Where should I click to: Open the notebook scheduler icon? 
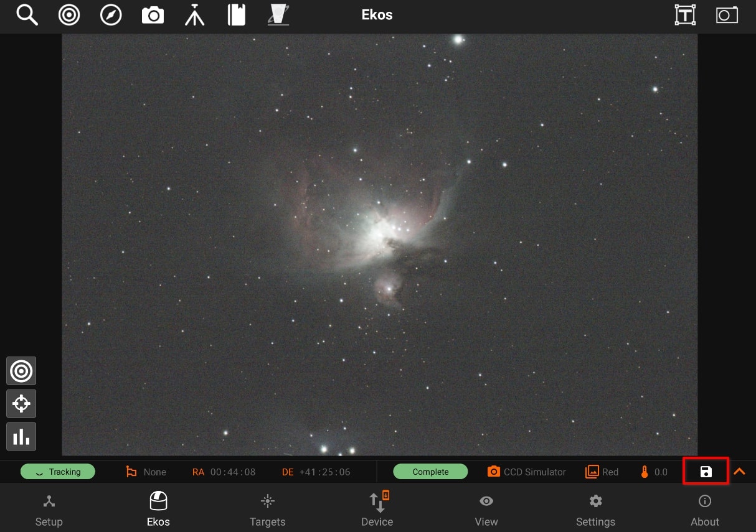237,15
